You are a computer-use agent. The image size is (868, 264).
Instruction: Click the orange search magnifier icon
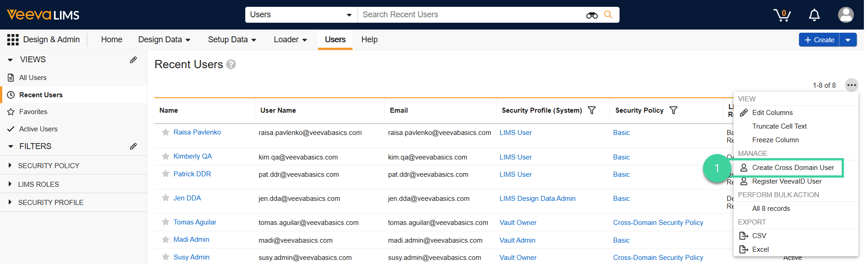pyautogui.click(x=608, y=15)
